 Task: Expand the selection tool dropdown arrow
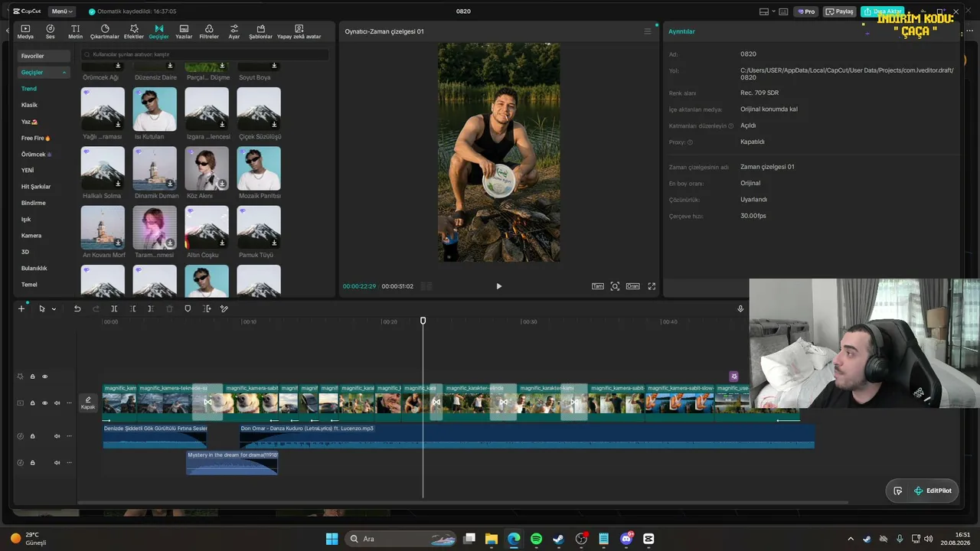[54, 309]
